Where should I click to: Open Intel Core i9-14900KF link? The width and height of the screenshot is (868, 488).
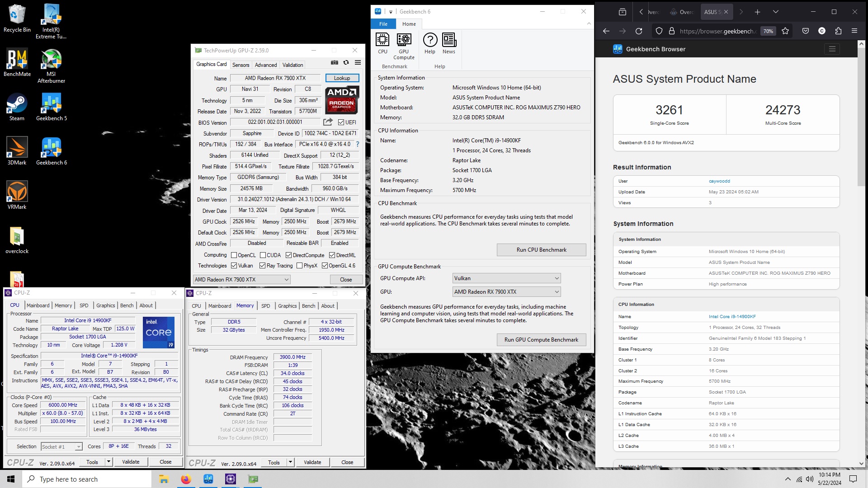(732, 317)
